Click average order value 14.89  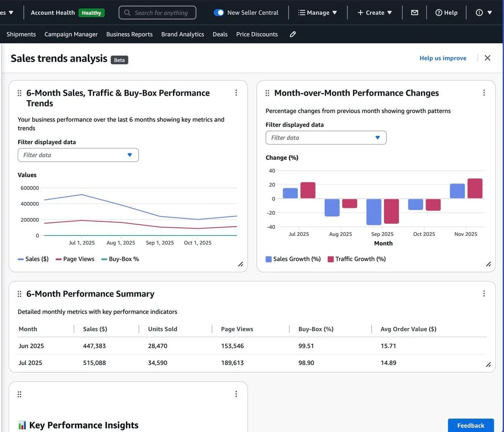tap(388, 362)
